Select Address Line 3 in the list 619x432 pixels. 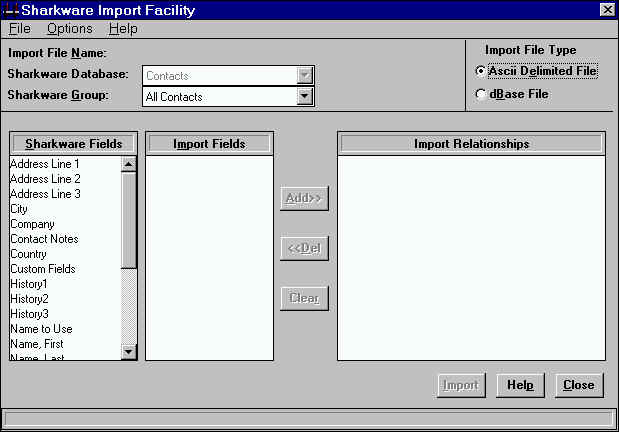[x=66, y=194]
